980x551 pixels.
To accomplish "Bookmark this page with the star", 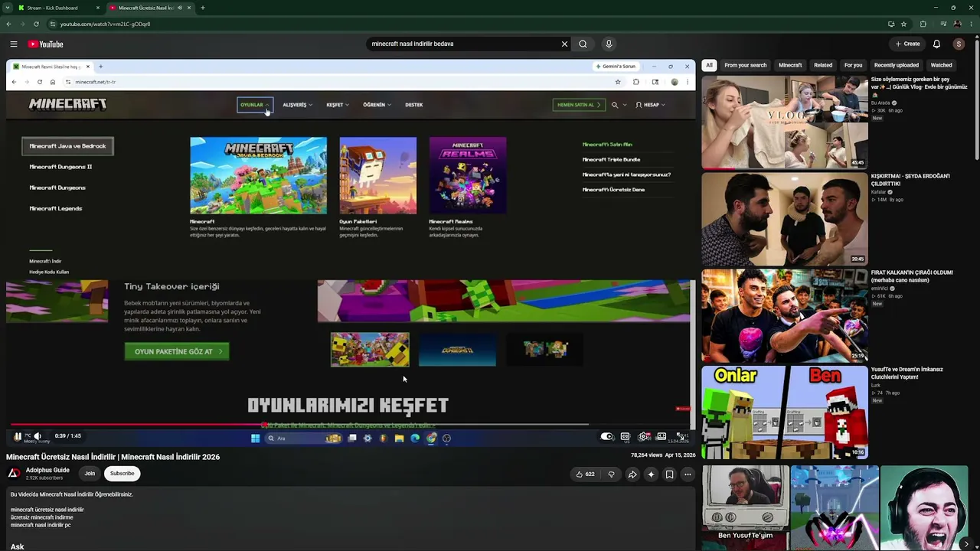I will click(903, 24).
